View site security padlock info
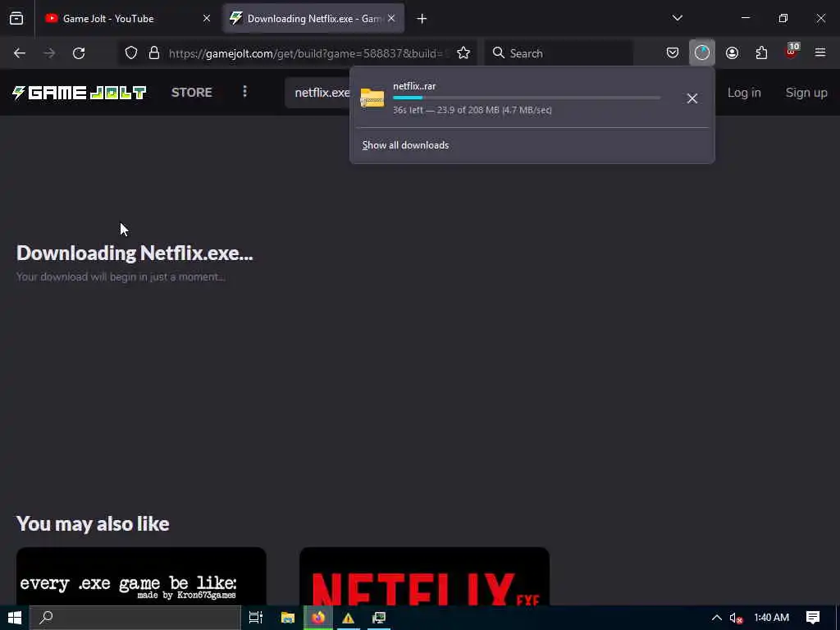The height and width of the screenshot is (630, 840). [154, 53]
